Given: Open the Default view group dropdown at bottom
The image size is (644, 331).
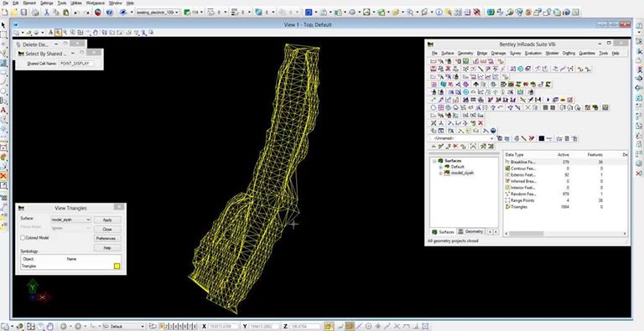Looking at the screenshot, I should tap(123, 327).
